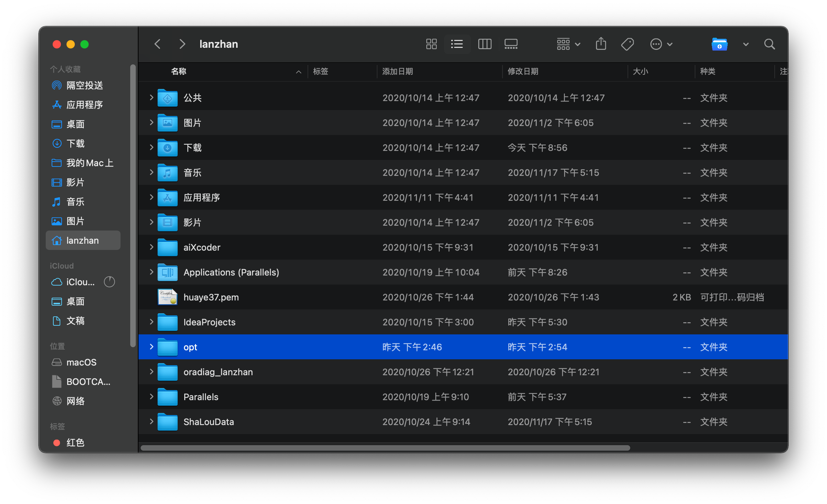Open the action menu (ellipsis) button

tap(661, 44)
